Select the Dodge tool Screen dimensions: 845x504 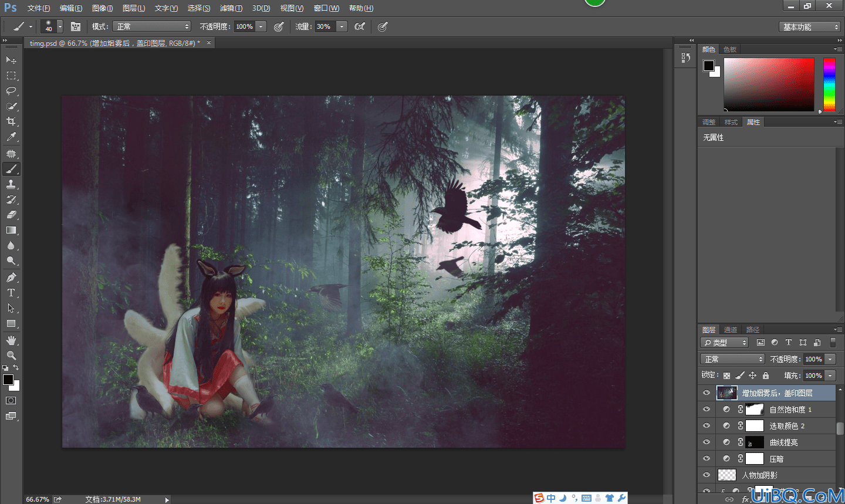pos(11,261)
